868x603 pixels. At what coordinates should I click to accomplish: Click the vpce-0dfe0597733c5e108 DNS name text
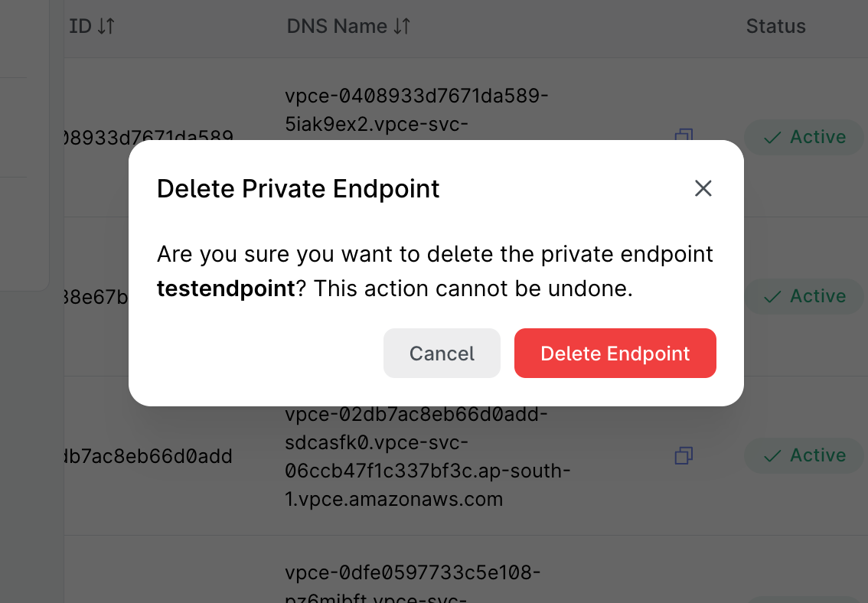point(412,572)
